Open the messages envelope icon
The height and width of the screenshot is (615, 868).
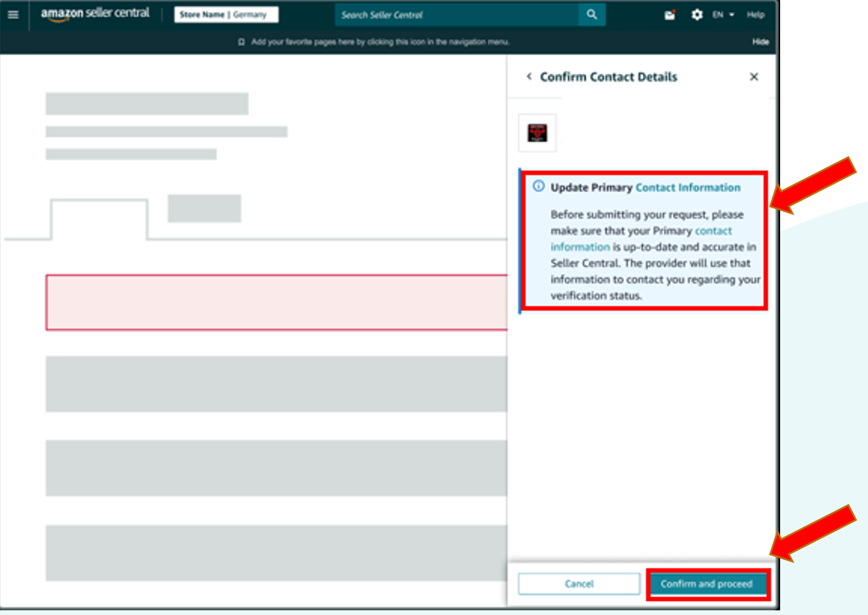click(670, 15)
